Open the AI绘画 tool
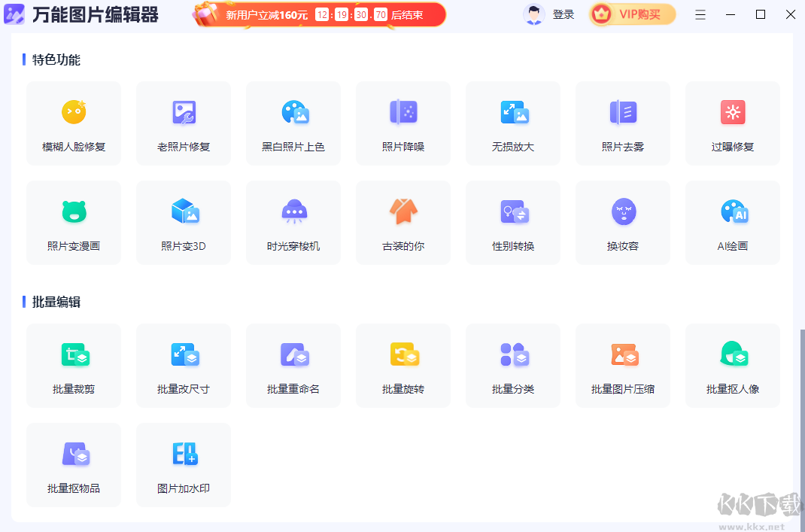The width and height of the screenshot is (805, 532). (x=732, y=222)
